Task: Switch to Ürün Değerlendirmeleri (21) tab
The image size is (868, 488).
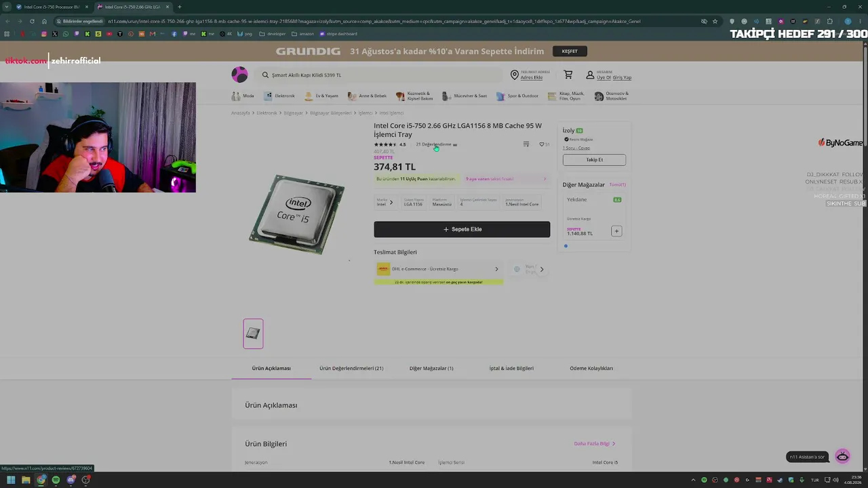Action: tap(351, 368)
